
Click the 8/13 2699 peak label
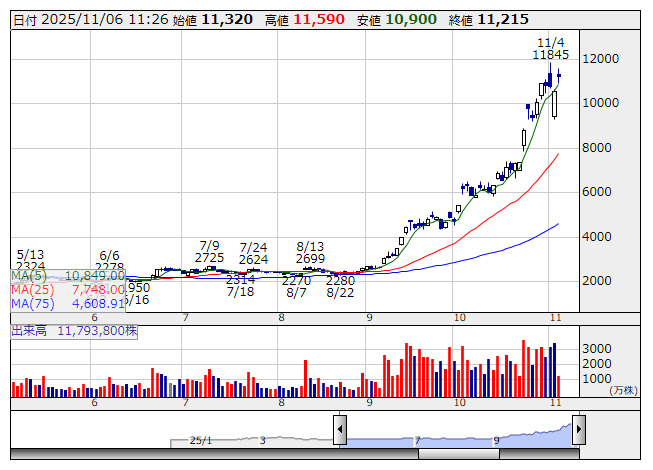coord(310,252)
